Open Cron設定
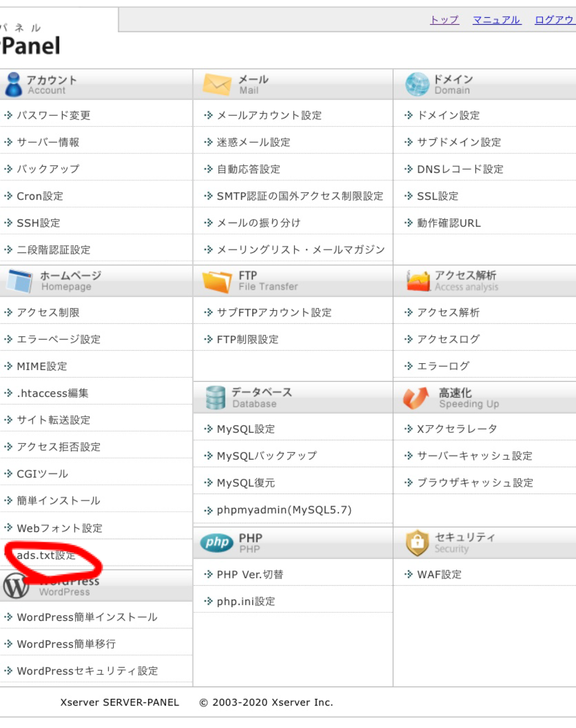 tap(40, 196)
